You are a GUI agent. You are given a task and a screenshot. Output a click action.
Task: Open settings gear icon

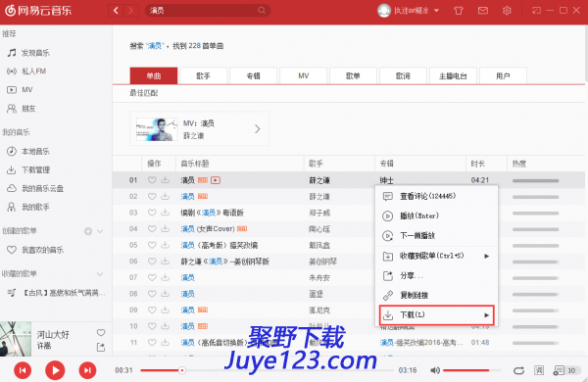pos(507,11)
